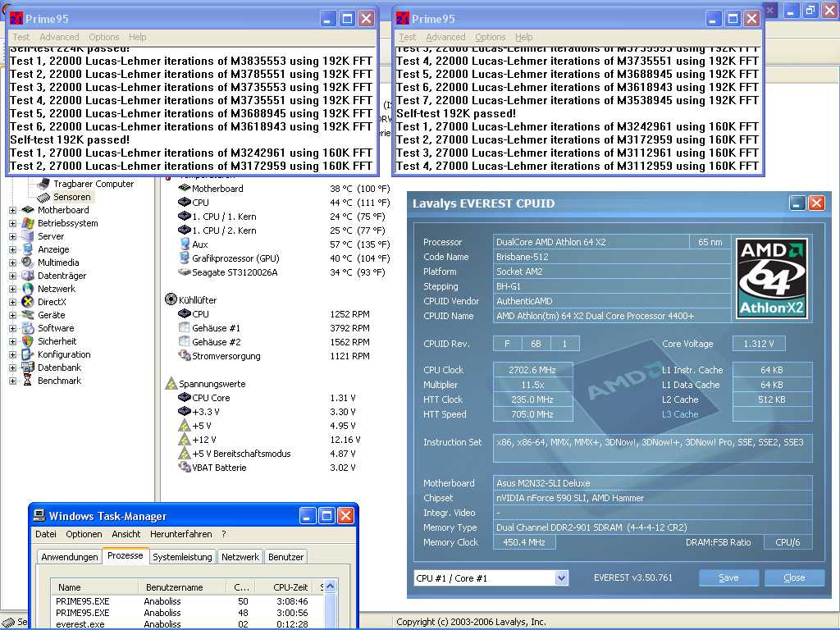Click the Windows Task-Manager title icon
840x630 pixels.
pos(39,516)
